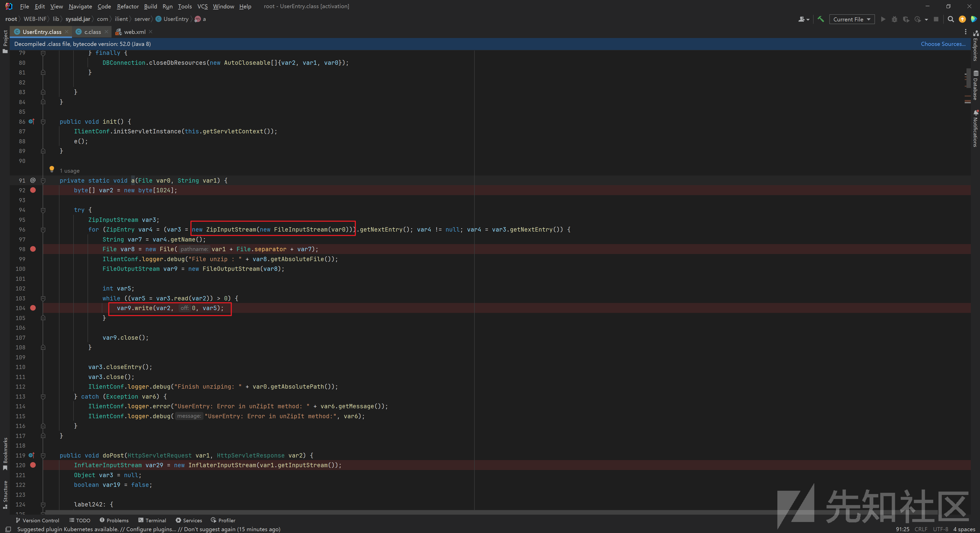This screenshot has height=533, width=980.
Task: Click the Search Everywhere magnifier icon
Action: (x=951, y=19)
